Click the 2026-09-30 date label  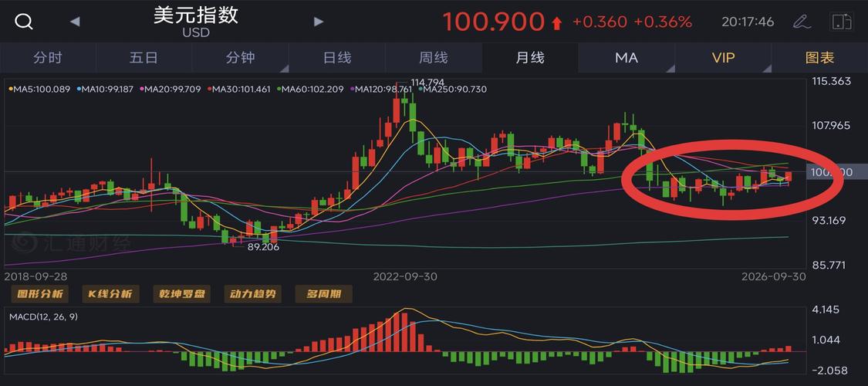pos(774,276)
